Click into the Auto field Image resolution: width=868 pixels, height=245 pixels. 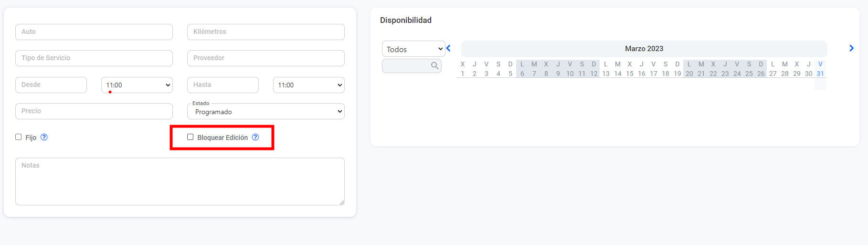tap(94, 32)
